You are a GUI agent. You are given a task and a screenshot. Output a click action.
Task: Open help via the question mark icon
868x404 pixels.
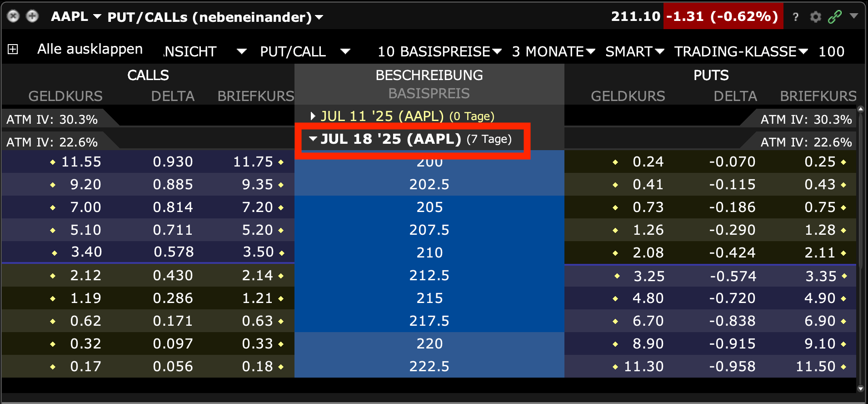(796, 16)
